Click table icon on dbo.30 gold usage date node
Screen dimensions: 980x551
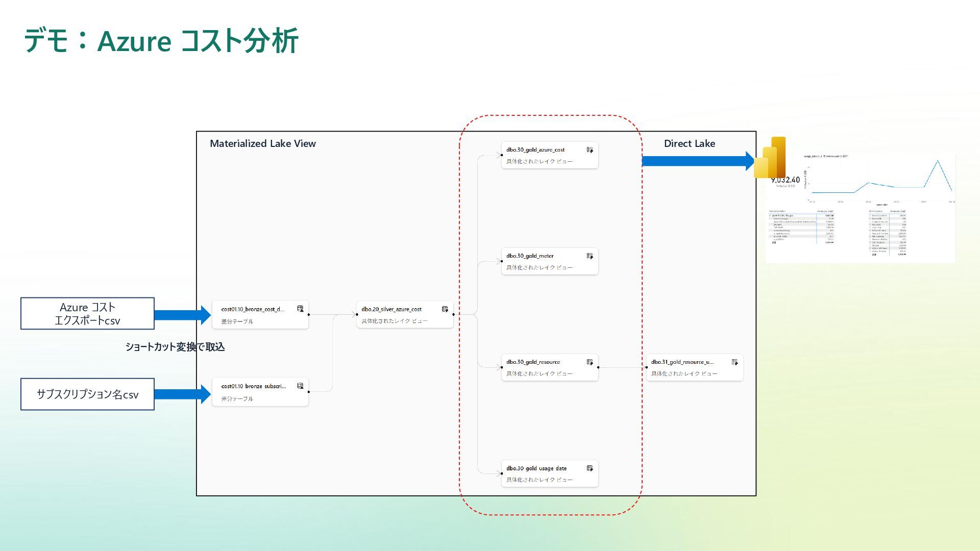pyautogui.click(x=590, y=468)
